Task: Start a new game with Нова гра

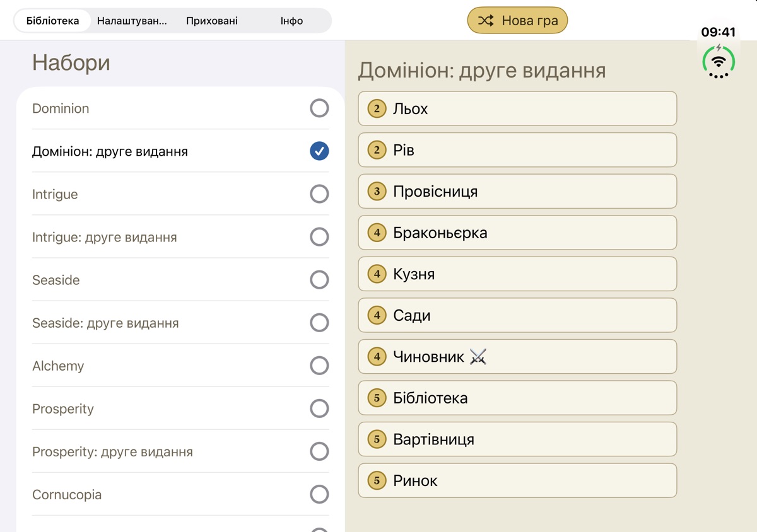Action: point(517,21)
